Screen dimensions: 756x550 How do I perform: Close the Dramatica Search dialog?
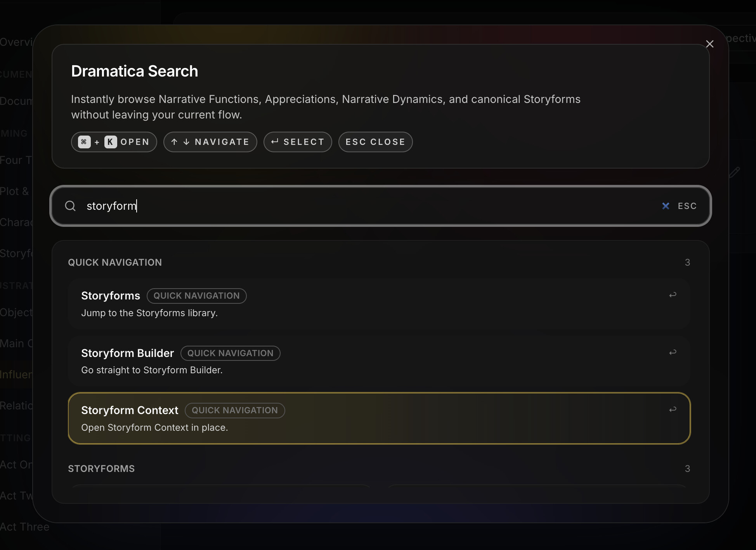coord(709,44)
